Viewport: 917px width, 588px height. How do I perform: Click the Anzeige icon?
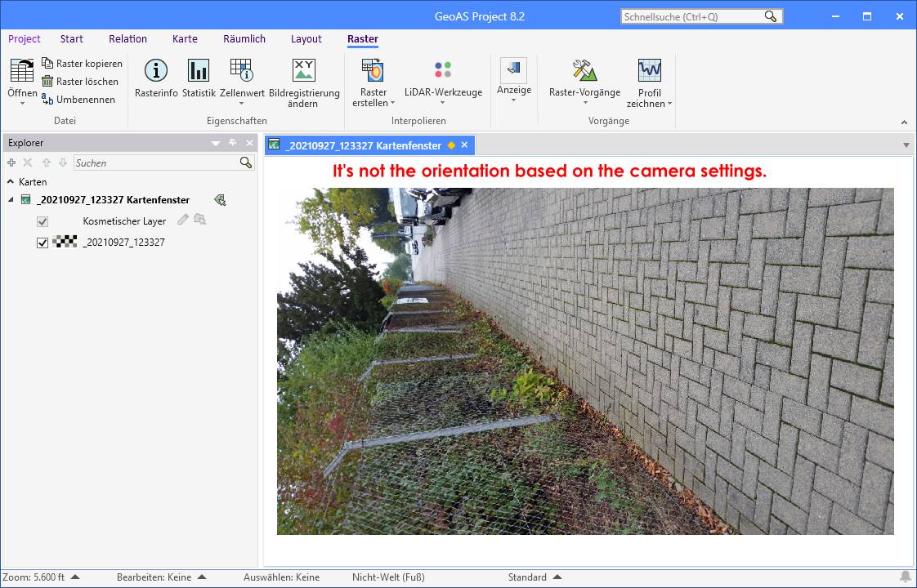513,69
